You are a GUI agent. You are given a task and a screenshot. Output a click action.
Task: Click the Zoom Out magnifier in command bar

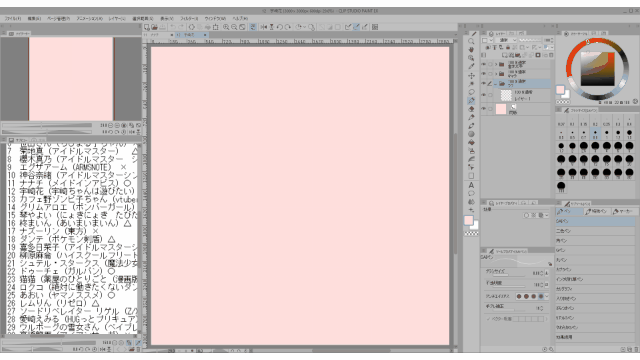[x=234, y=27]
